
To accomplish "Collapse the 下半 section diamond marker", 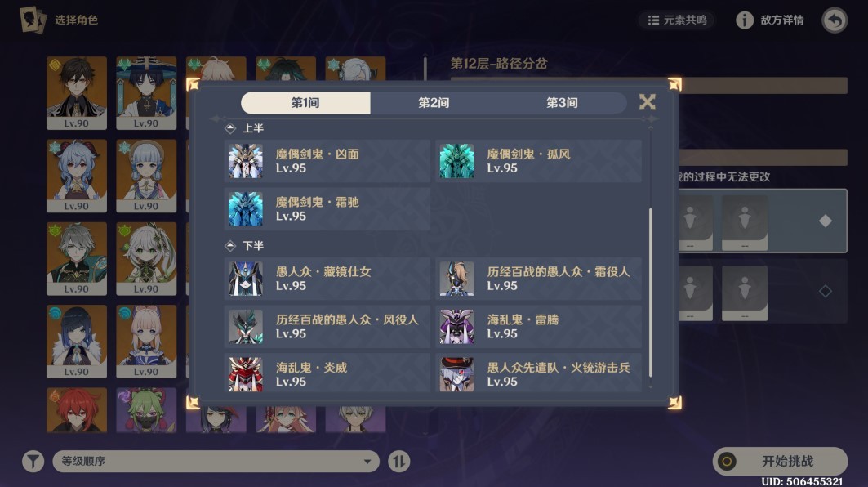I will tap(230, 245).
